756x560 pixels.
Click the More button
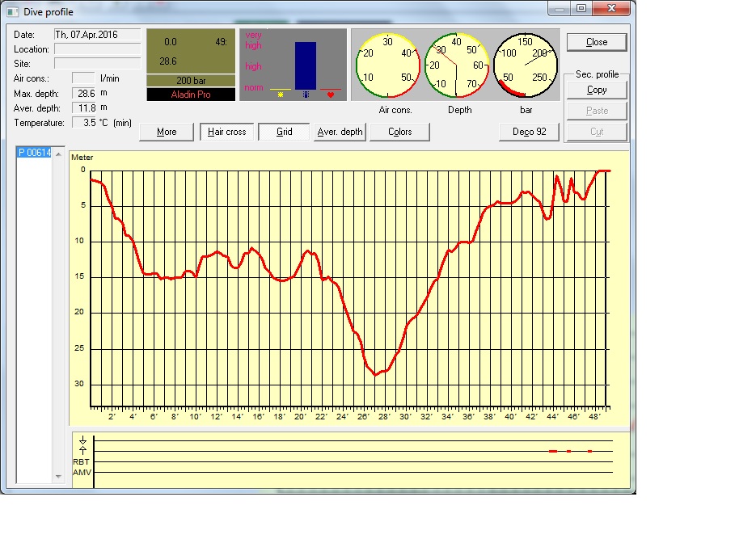167,132
